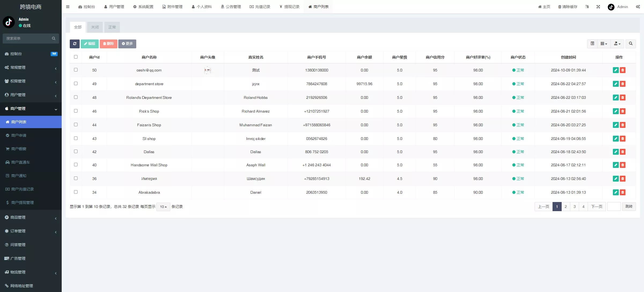
Task: Click the search icon in sidebar menu search
Action: click(54, 38)
